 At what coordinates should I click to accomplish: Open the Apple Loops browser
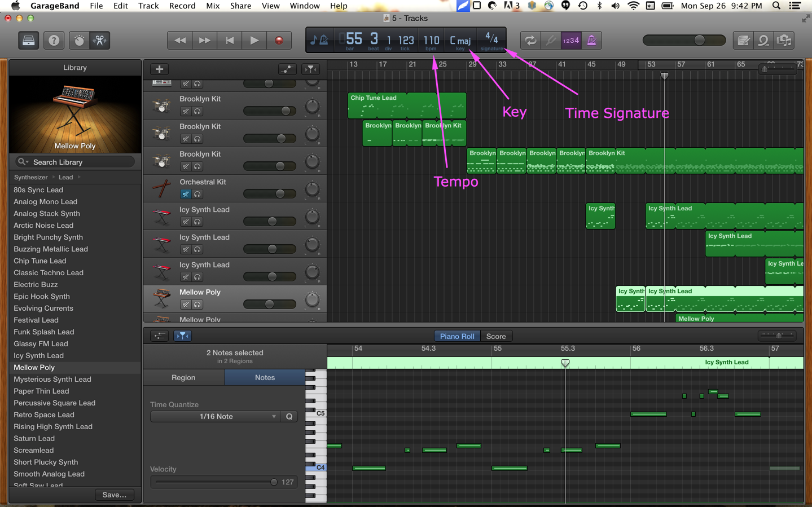click(763, 41)
